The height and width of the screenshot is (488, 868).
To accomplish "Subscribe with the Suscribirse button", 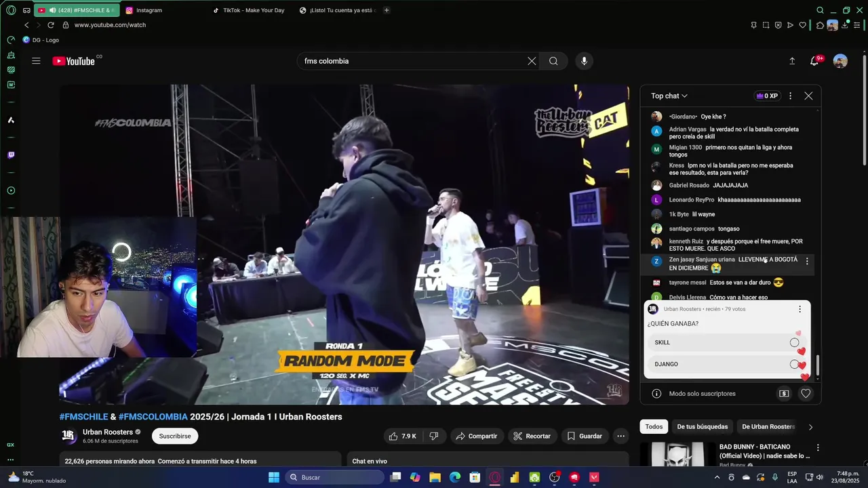I will pyautogui.click(x=175, y=436).
